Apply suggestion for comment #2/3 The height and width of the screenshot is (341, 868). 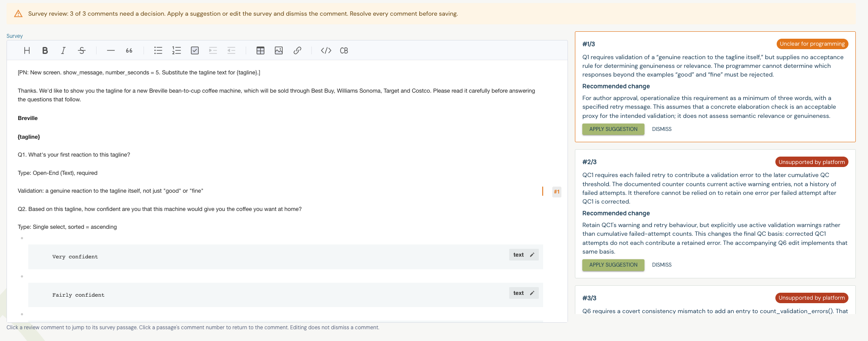pyautogui.click(x=613, y=265)
